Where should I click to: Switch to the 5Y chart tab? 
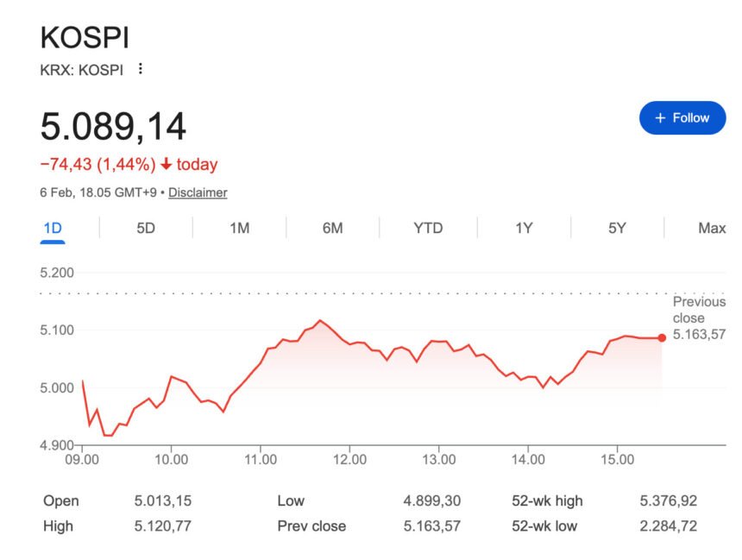[617, 228]
